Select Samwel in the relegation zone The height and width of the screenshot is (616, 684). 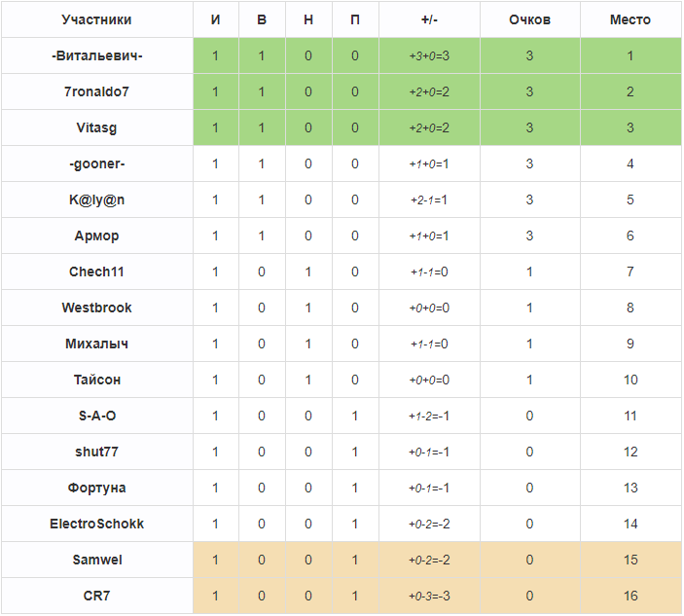pyautogui.click(x=97, y=560)
